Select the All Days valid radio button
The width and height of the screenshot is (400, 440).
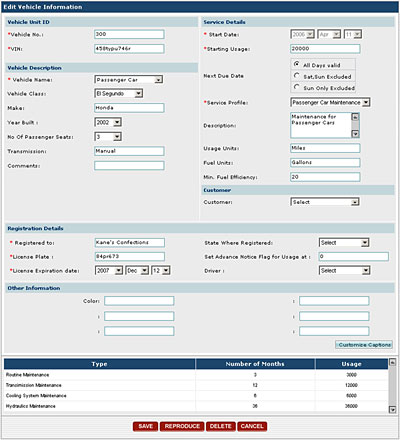pos(296,64)
